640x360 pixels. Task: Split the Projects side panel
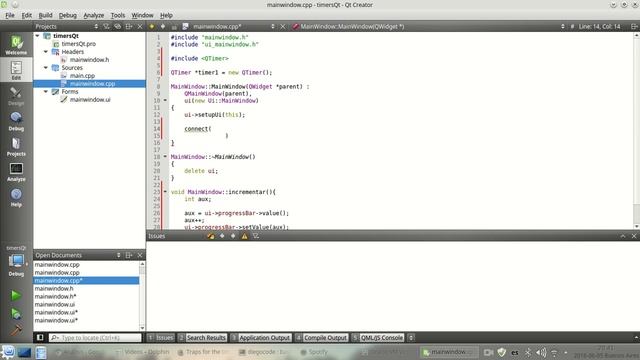tap(129, 27)
